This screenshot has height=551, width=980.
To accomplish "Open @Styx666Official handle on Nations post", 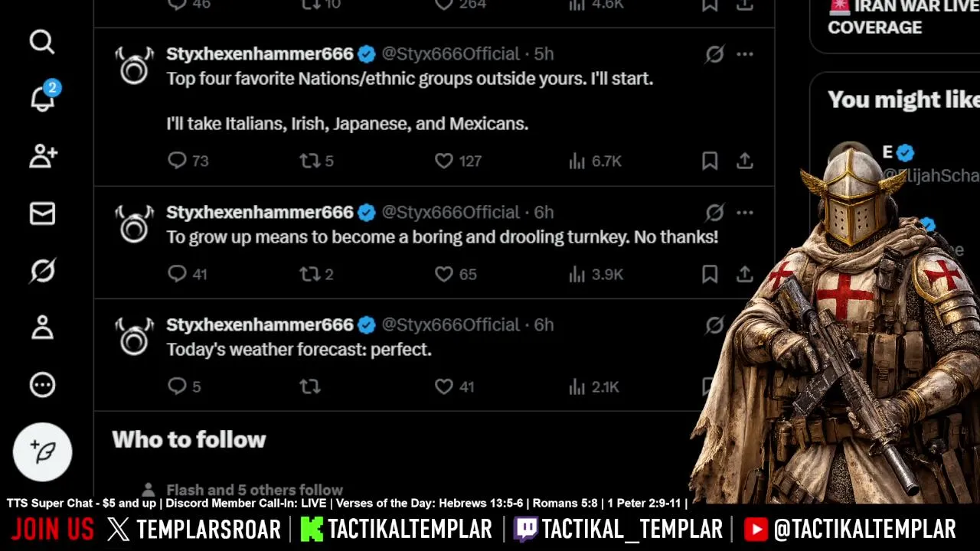I will [450, 54].
